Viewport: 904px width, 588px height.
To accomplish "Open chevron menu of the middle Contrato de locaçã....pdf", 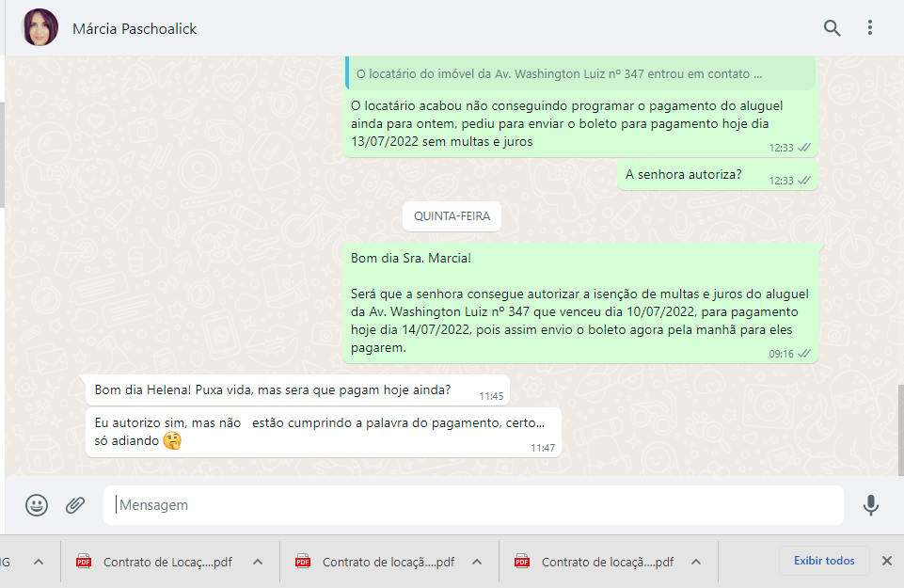I will [x=477, y=562].
